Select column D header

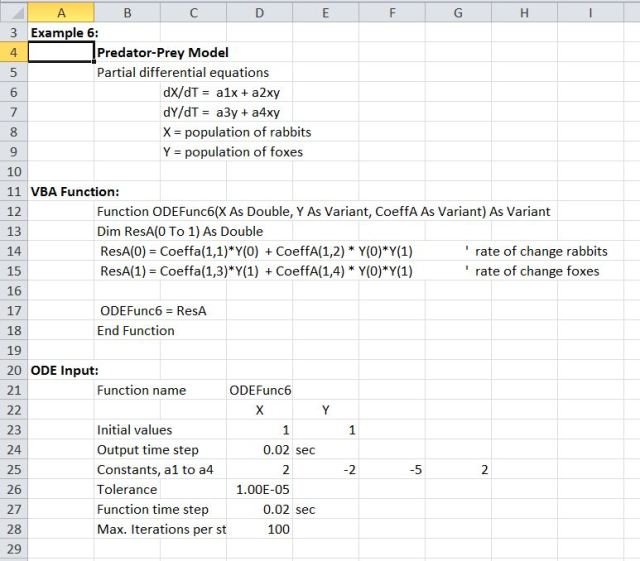click(x=260, y=11)
